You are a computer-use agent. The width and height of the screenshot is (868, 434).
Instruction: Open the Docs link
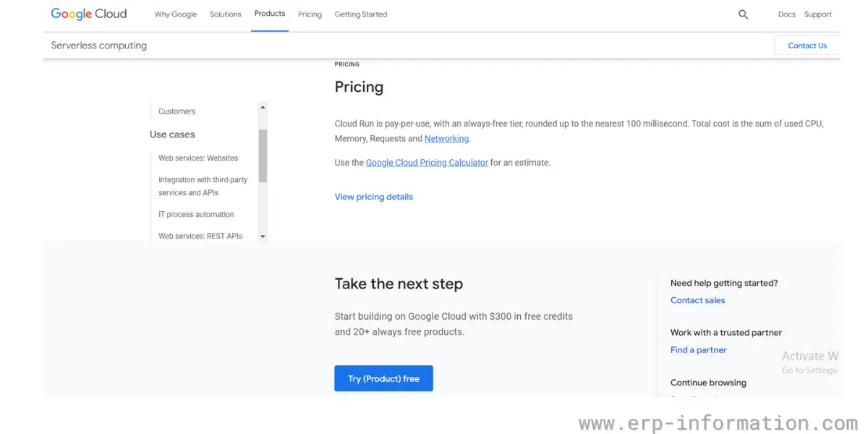click(787, 14)
